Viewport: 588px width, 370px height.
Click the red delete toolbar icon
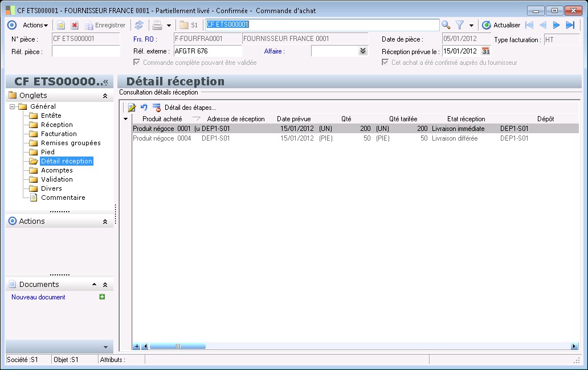click(x=75, y=25)
